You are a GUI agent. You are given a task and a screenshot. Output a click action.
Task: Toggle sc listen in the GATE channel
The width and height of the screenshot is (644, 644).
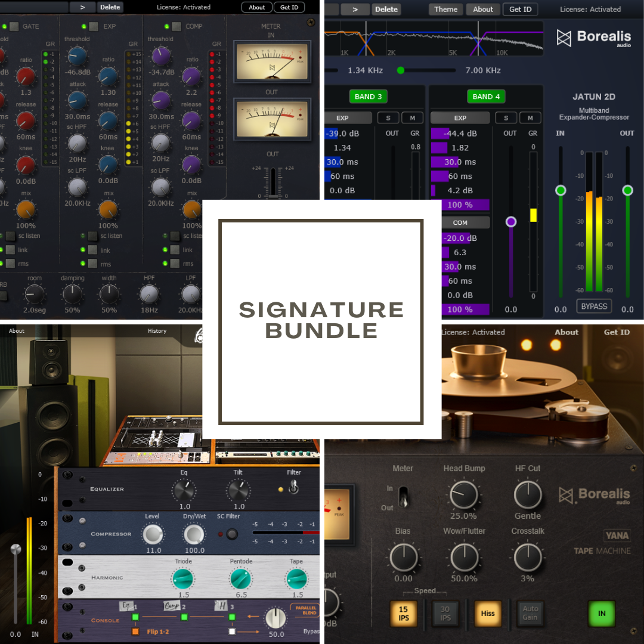pos(10,236)
